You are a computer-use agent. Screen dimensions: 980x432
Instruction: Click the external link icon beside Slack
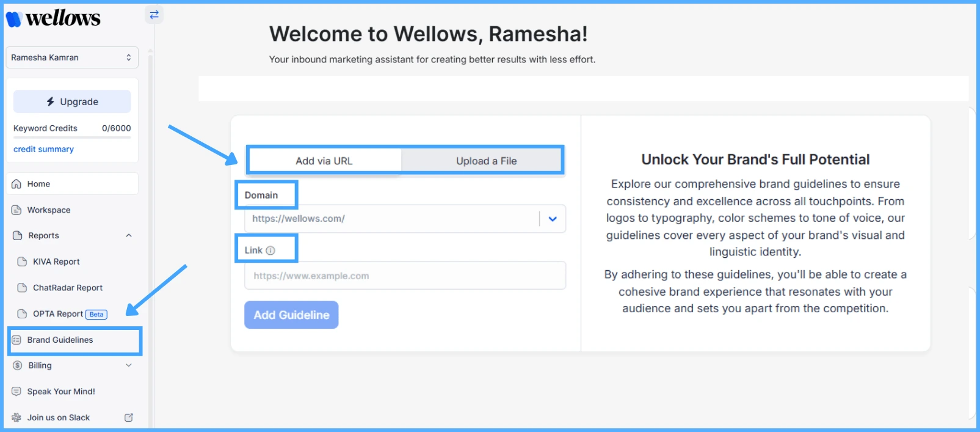point(129,417)
